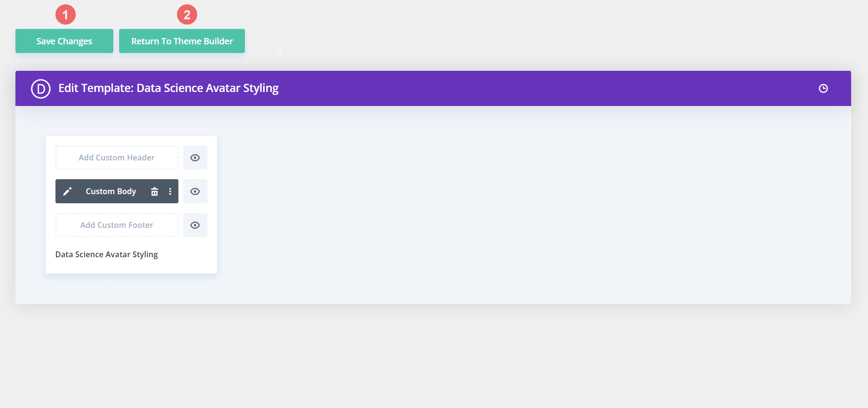Select the Add Custom Header placeholder area

tap(116, 157)
